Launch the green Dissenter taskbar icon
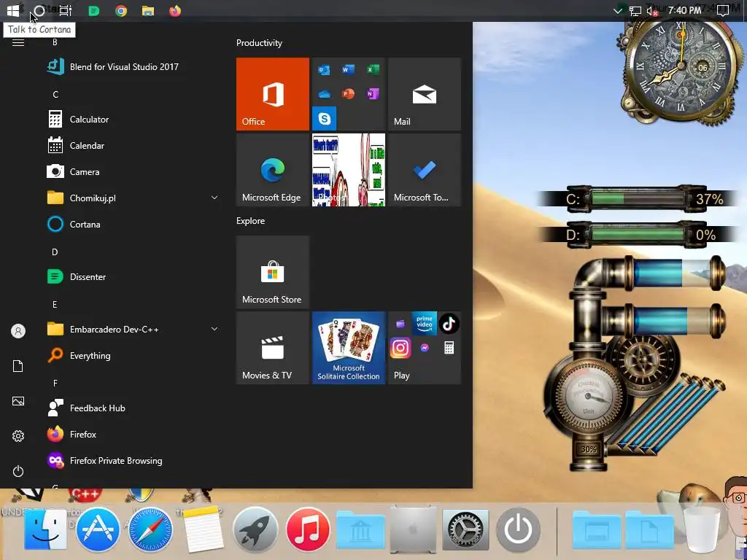The image size is (747, 560). [x=94, y=10]
